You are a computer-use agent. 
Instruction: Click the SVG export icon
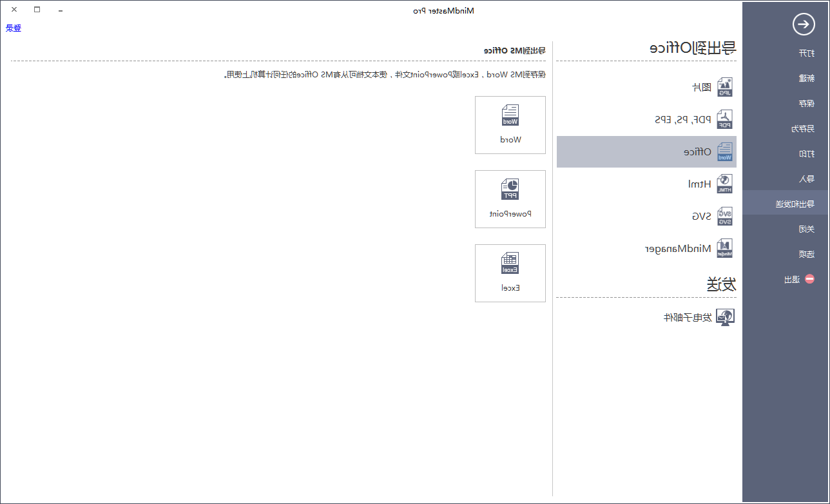pos(725,216)
